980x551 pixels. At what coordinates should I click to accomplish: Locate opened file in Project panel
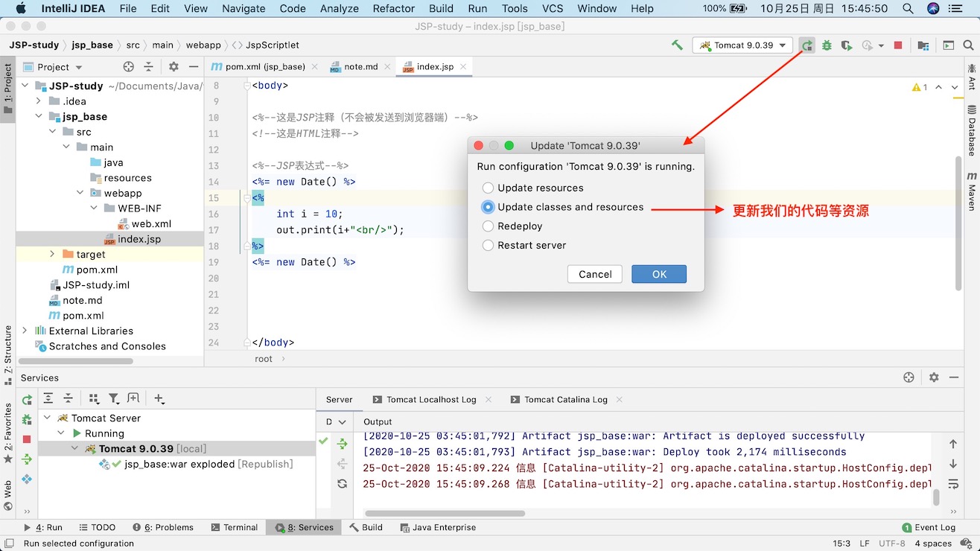(x=129, y=67)
